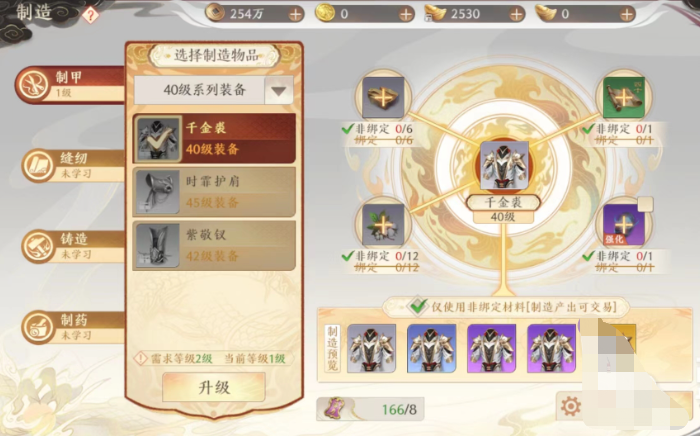The image size is (700, 436).
Task: Select 紫敬钗 42级装备 list entry
Action: [214, 245]
